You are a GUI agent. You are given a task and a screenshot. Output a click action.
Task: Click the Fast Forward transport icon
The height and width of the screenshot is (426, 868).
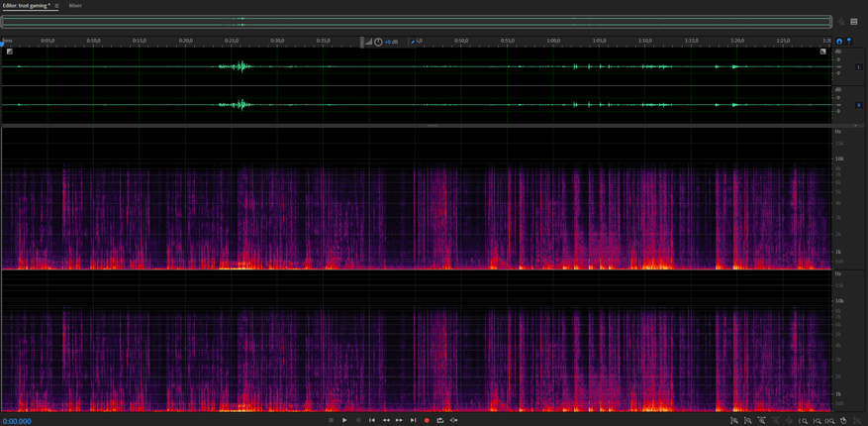(400, 420)
